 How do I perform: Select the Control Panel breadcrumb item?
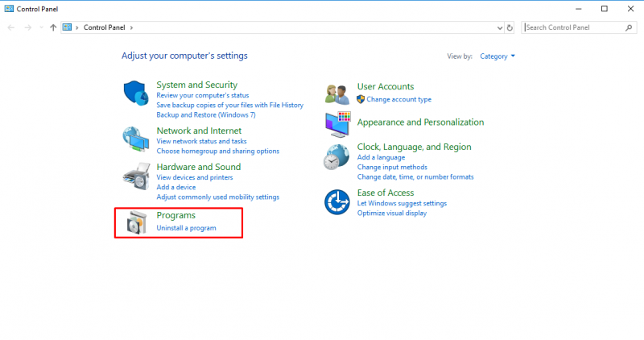pos(105,27)
